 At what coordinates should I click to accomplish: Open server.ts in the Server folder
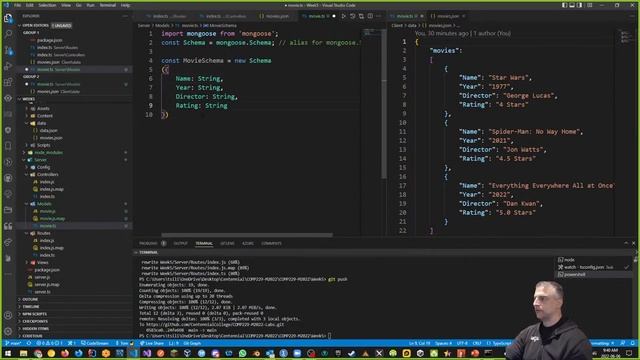pyautogui.click(x=42, y=292)
